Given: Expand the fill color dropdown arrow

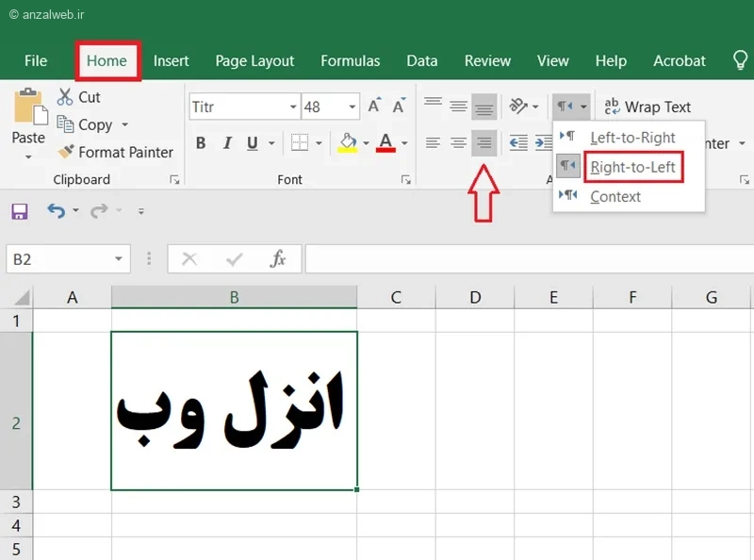Looking at the screenshot, I should pyautogui.click(x=366, y=143).
